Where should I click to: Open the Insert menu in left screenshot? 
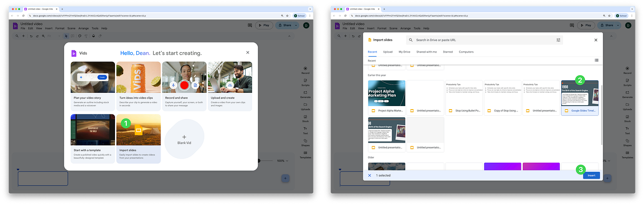click(x=49, y=28)
